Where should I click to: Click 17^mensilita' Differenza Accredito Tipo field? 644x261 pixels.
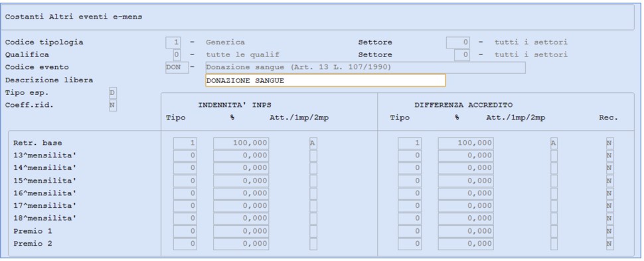point(410,206)
